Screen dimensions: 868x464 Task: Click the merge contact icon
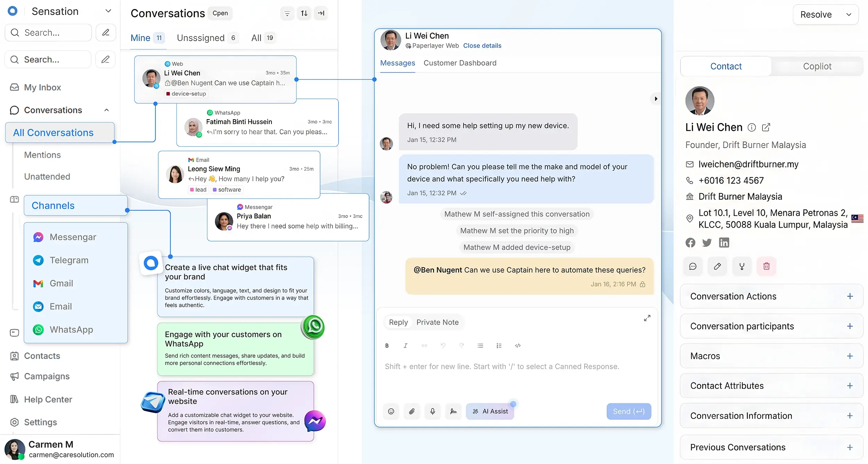point(742,266)
